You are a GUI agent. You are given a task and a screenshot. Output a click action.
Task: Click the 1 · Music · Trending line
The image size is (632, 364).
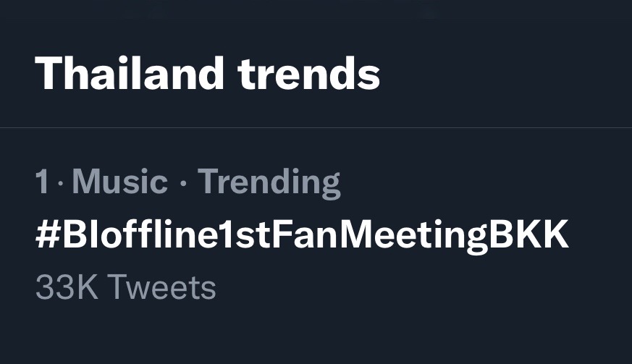click(x=188, y=183)
